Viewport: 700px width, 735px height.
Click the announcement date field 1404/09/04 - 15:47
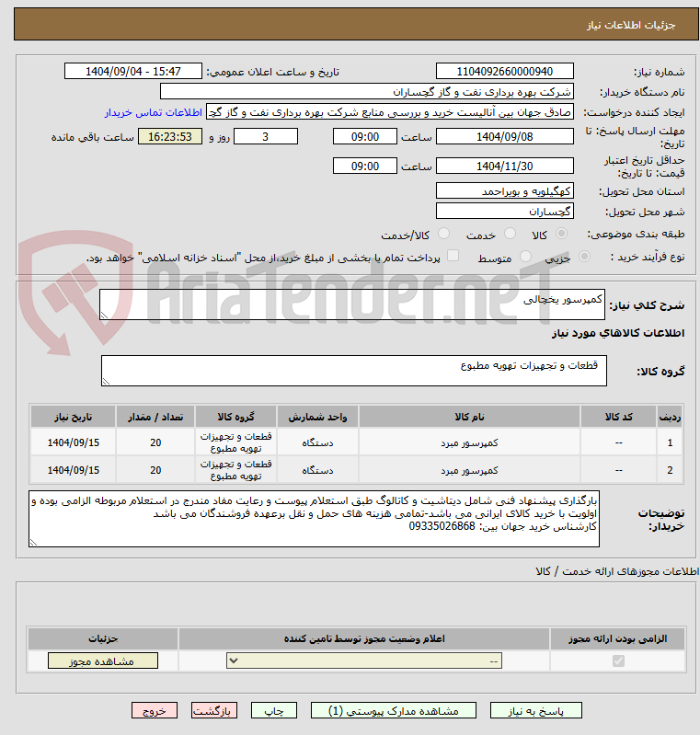pos(133,71)
